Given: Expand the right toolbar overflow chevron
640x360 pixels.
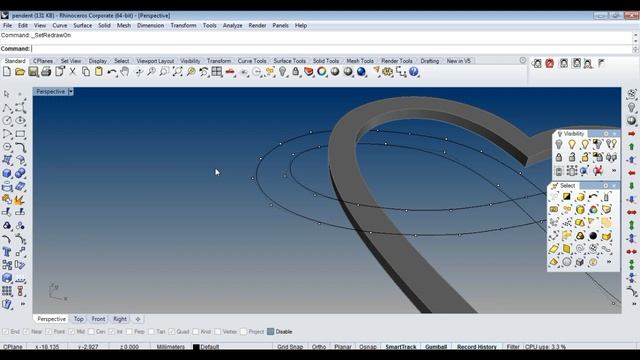Looking at the screenshot, I should pyautogui.click(x=634, y=304).
